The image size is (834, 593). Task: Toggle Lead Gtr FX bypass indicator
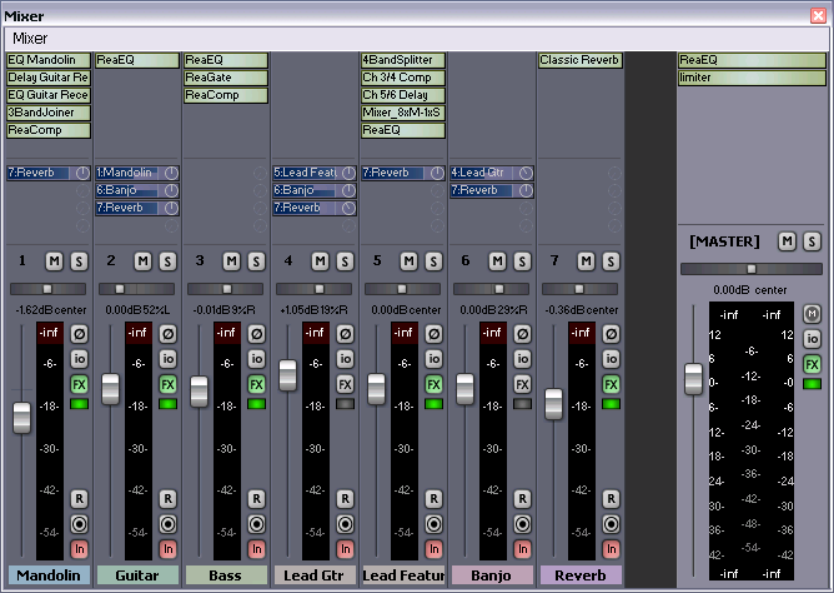click(x=345, y=404)
